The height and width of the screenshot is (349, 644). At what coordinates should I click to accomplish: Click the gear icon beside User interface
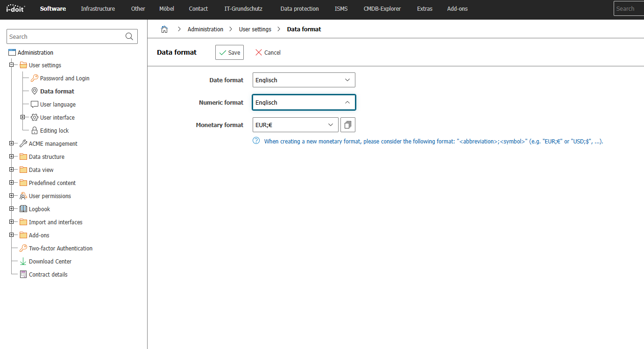tap(35, 118)
